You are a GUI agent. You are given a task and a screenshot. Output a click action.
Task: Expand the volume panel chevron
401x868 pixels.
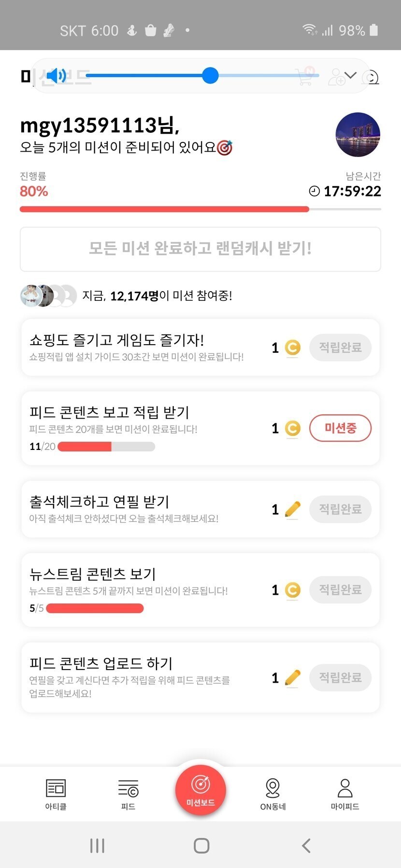pos(351,75)
